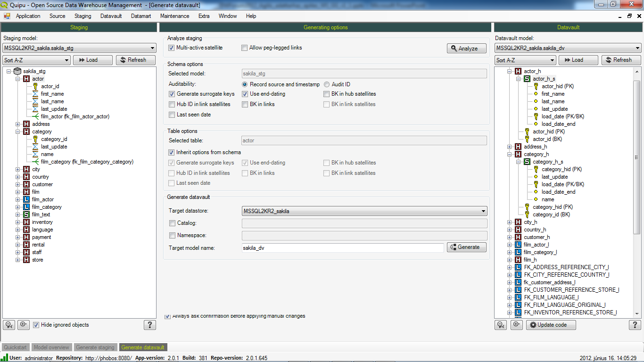Open the Application menu
Viewport: 644px width, 362px height.
point(28,16)
